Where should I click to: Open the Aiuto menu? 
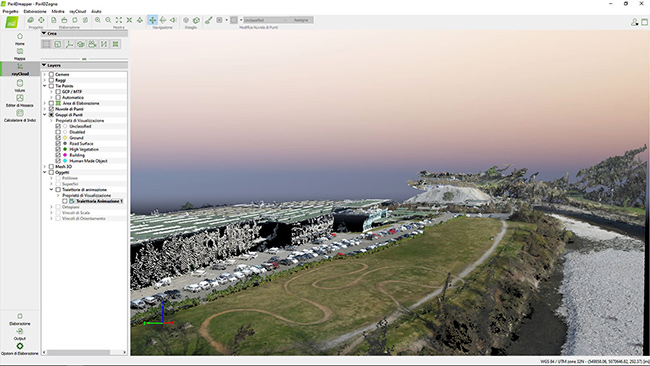[96, 11]
